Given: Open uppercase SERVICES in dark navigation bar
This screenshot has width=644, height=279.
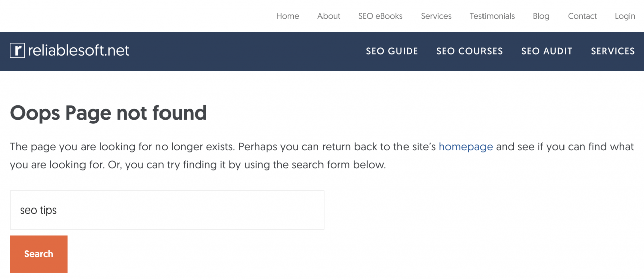Looking at the screenshot, I should (x=613, y=51).
